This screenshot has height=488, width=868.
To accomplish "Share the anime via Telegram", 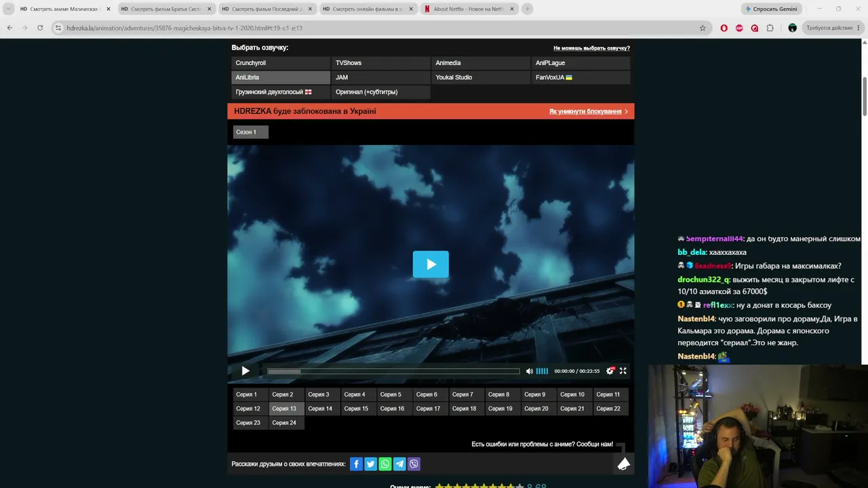I will [399, 464].
